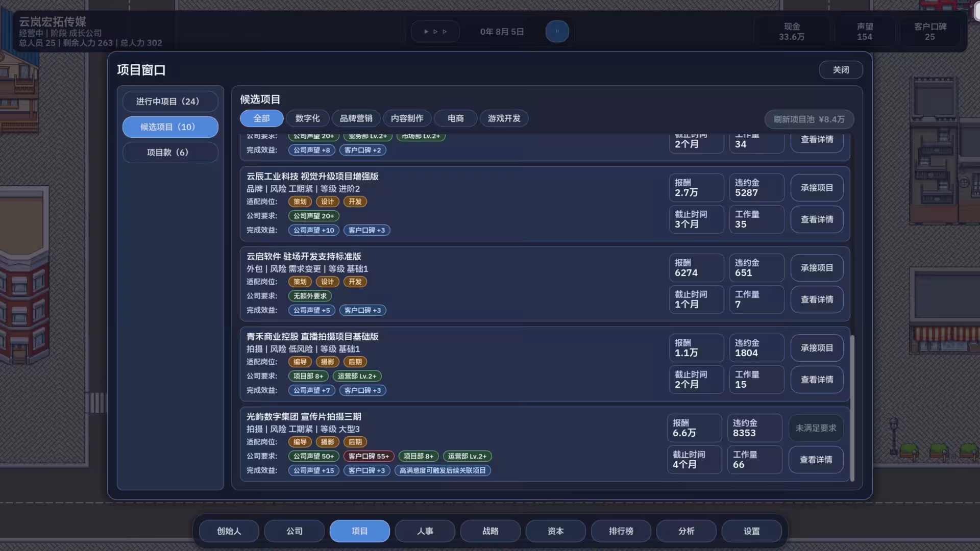The image size is (980, 551).
Task: Accept 云辰工业科技 视觉升级项目
Action: [817, 188]
